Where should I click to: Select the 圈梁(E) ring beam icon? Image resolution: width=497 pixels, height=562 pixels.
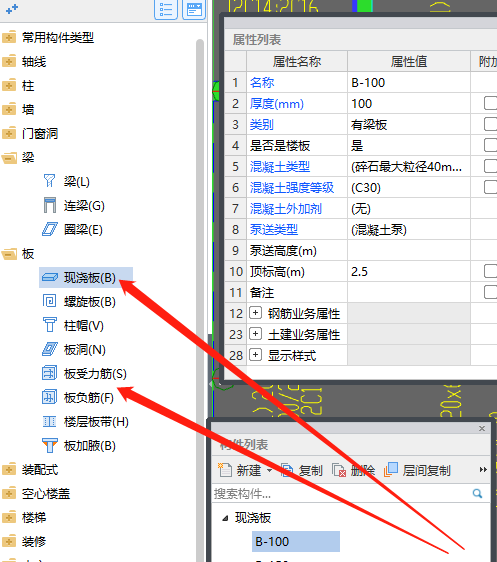click(x=49, y=229)
